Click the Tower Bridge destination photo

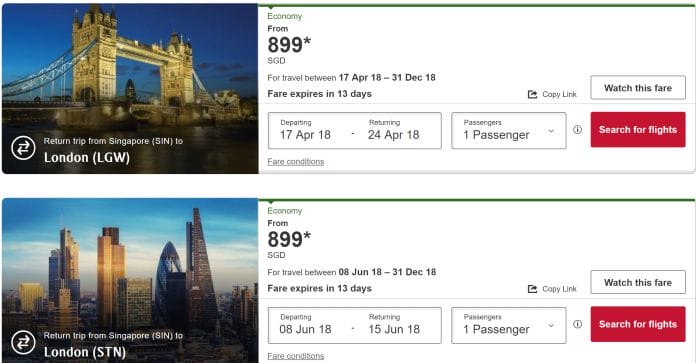[x=130, y=89]
